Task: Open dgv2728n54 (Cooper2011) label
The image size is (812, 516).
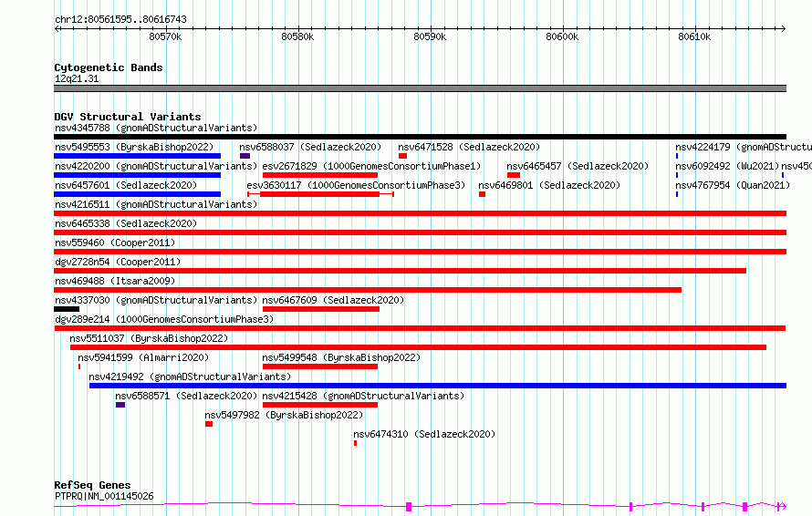Action: tap(118, 262)
